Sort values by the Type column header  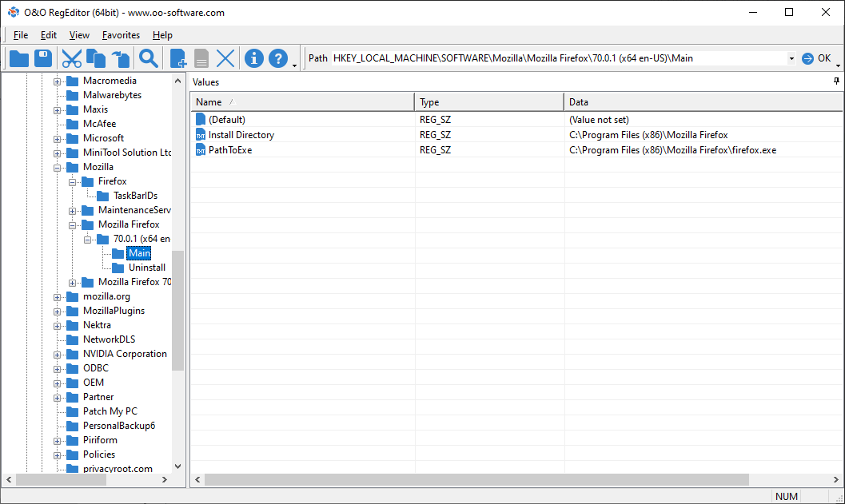click(489, 101)
